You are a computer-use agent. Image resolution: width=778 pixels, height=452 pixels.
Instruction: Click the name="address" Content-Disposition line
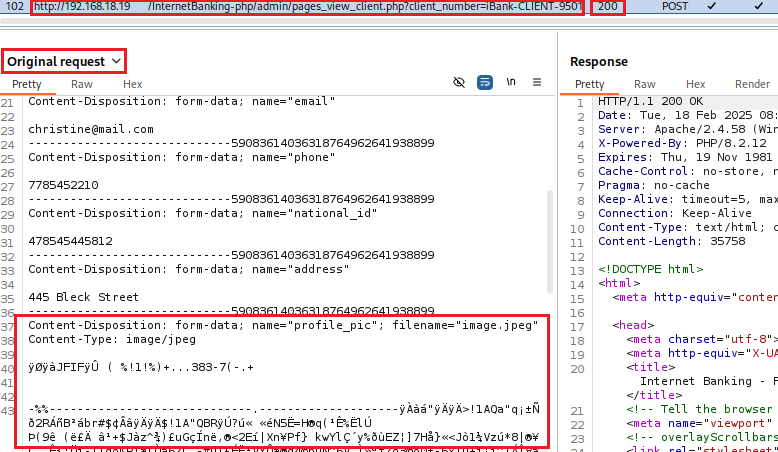(x=189, y=269)
